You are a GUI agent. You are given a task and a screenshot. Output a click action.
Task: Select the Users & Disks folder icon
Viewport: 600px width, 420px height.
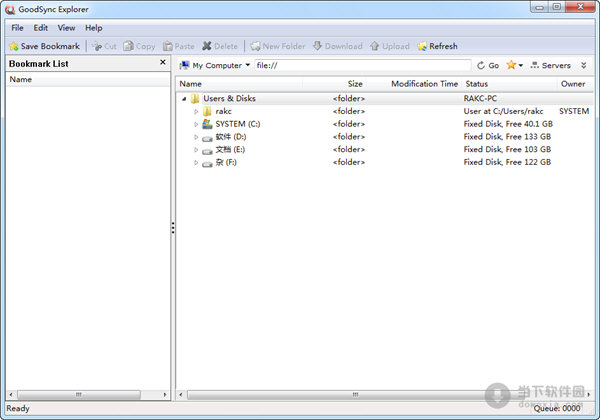[195, 99]
